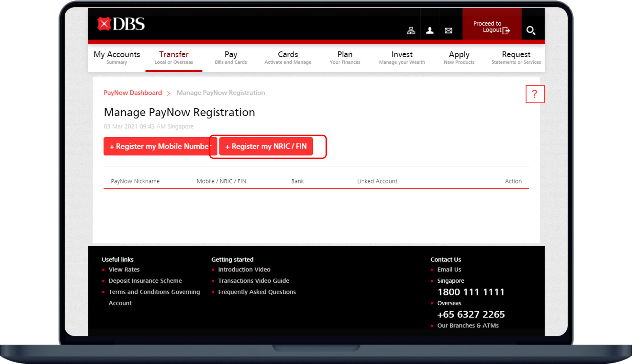Open the Cards Activate and Manage menu

coord(288,58)
